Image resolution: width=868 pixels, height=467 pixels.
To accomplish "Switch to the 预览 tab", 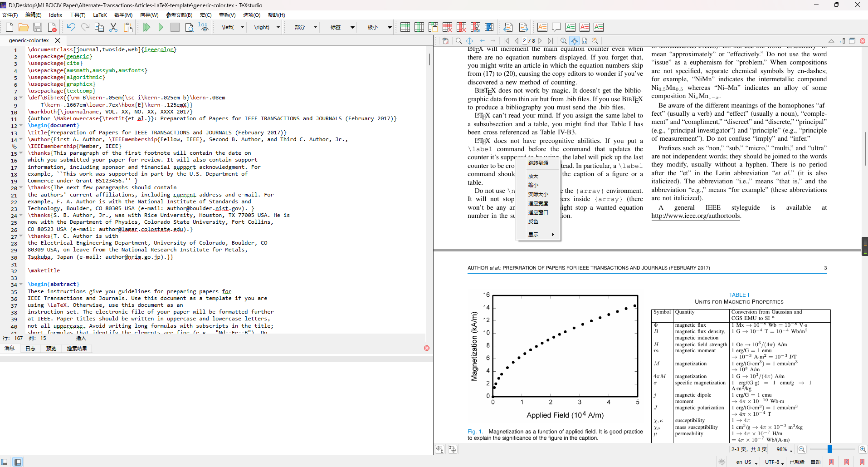I will coord(51,349).
